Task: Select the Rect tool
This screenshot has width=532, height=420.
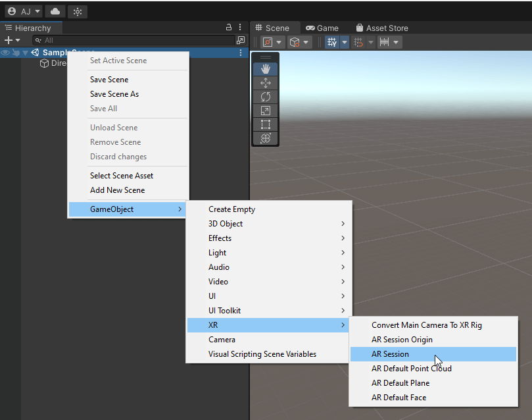Action: click(x=265, y=124)
